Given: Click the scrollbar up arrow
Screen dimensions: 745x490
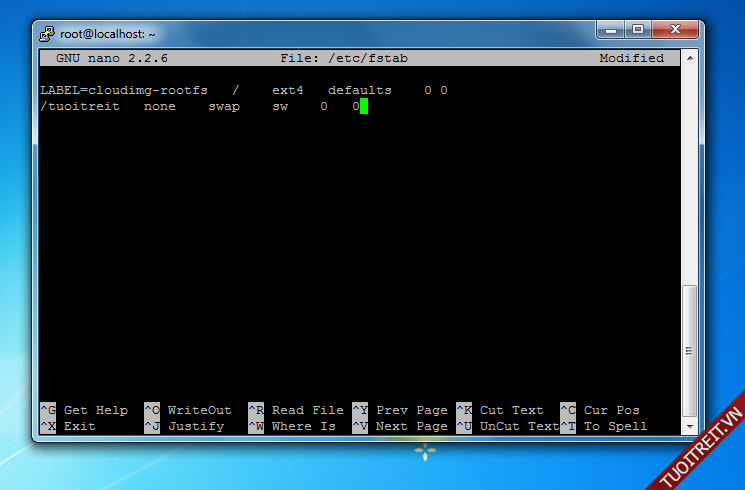Looking at the screenshot, I should click(689, 58).
